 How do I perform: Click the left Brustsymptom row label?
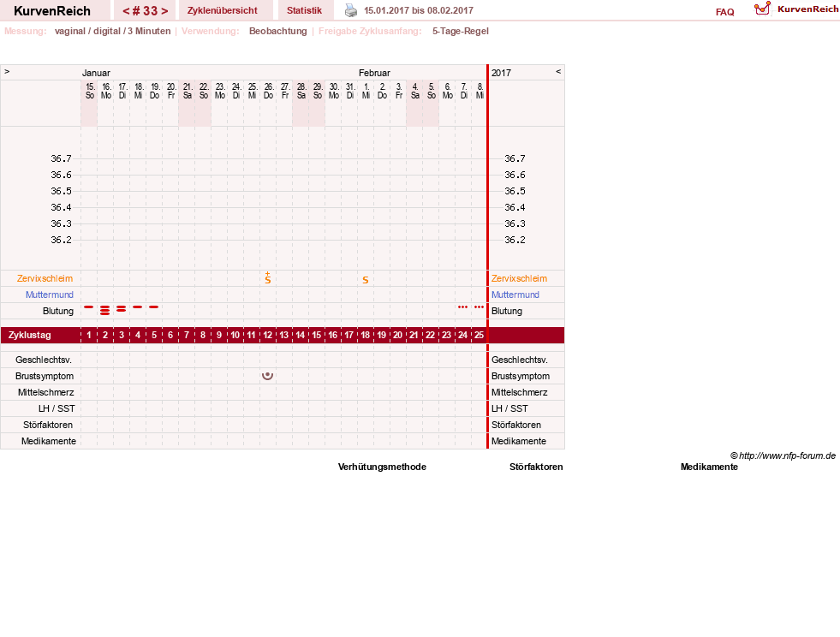click(x=45, y=376)
